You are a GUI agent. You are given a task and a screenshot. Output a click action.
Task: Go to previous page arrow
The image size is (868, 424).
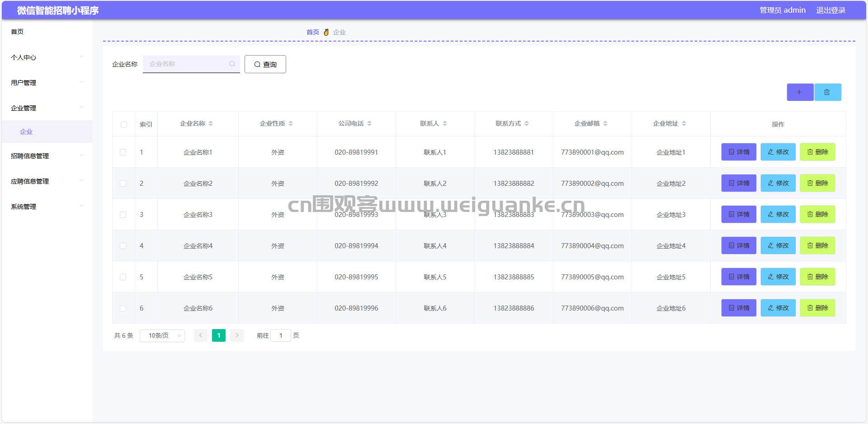tap(201, 335)
